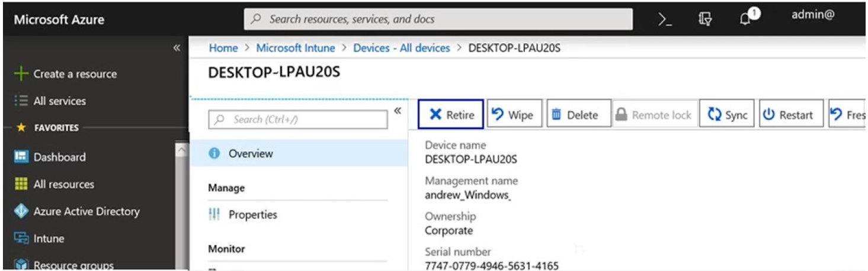Focus the top search resources box
Image resolution: width=868 pixels, height=271 pixels.
[x=438, y=19]
